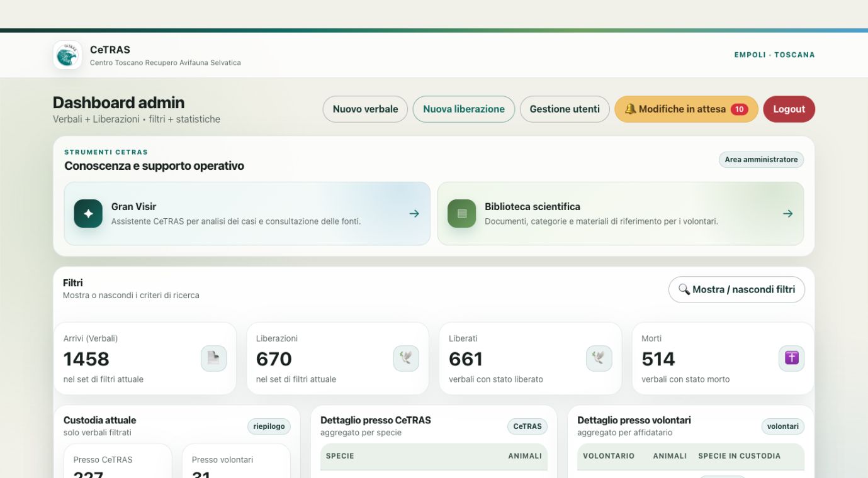Open Gestione utenti
Screen dimensions: 868x478
565,109
